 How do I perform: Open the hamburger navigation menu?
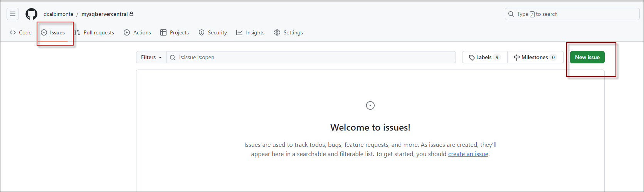point(13,14)
